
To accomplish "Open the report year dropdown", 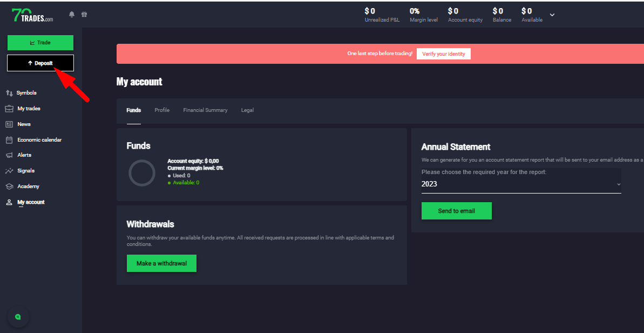I will tap(521, 184).
